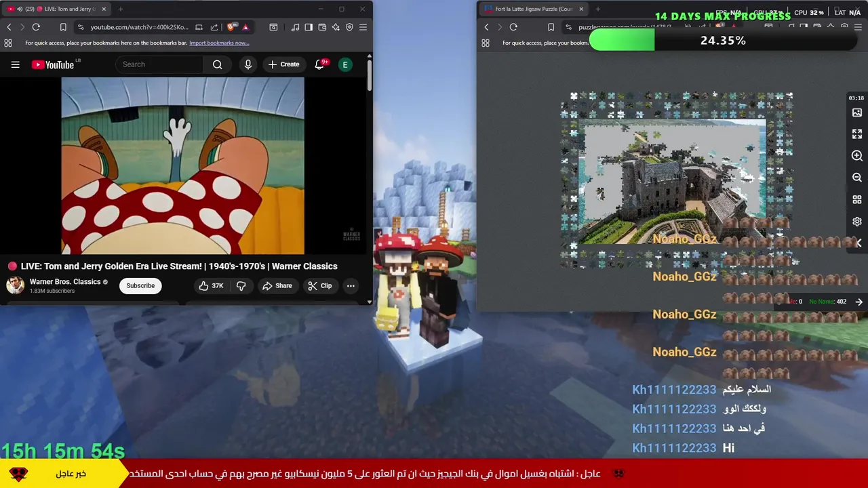Viewport: 868px width, 488px height.
Task: Bookmark the YouTube page
Action: pos(63,27)
